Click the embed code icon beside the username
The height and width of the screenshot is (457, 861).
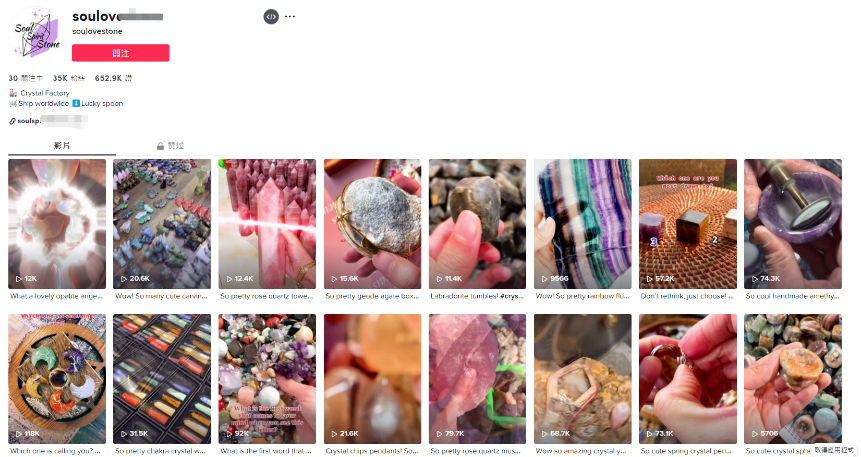(271, 16)
